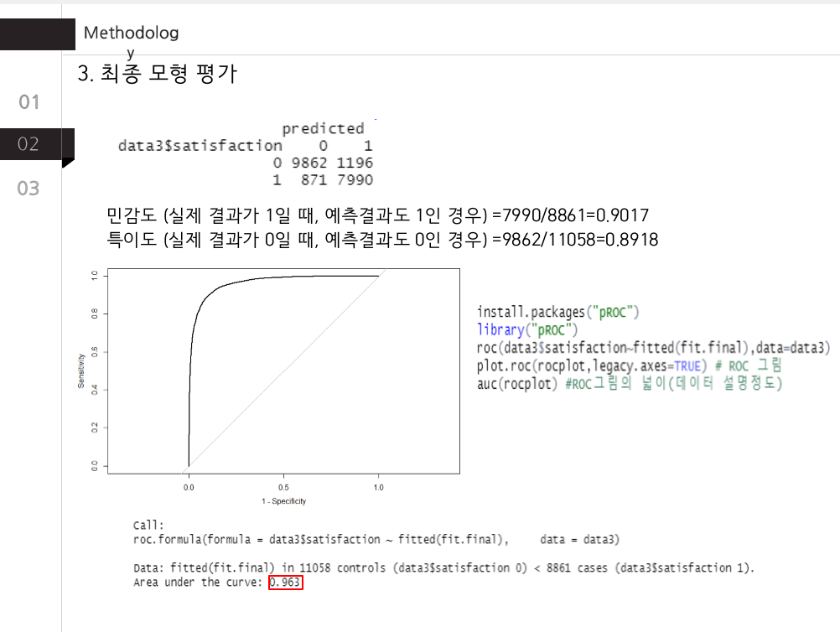This screenshot has height=632, width=840.
Task: Click the 'Data: fitted(fit.final) in 11058 controls' line
Action: coord(443,567)
